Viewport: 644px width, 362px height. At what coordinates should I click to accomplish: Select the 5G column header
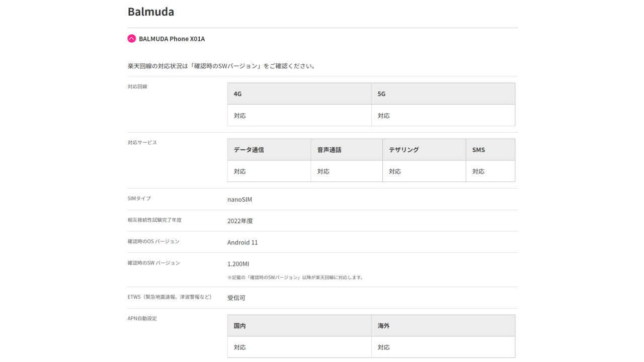point(381,94)
